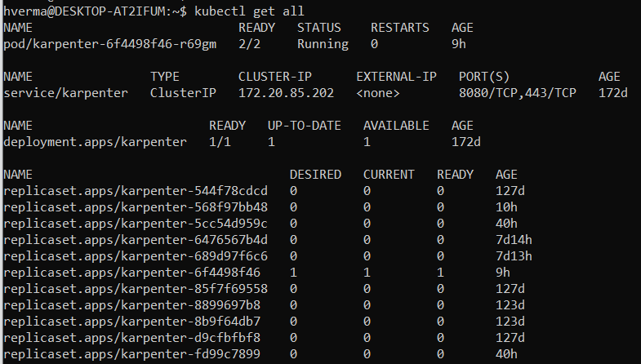Select replicaset karpenter-568f97bb48

tap(136, 207)
